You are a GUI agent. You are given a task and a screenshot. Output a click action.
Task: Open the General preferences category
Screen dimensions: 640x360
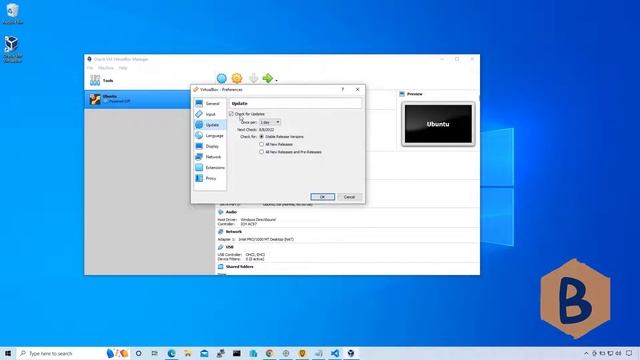click(210, 104)
